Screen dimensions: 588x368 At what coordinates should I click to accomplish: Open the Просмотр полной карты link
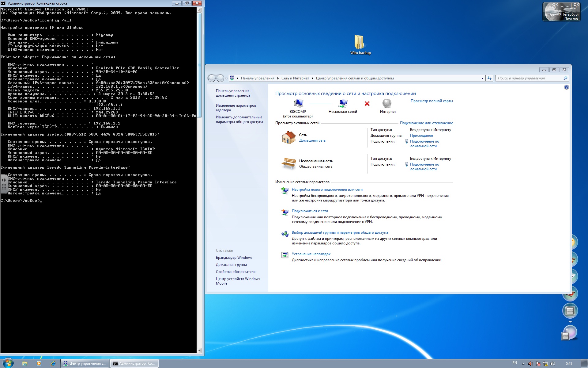pyautogui.click(x=431, y=101)
